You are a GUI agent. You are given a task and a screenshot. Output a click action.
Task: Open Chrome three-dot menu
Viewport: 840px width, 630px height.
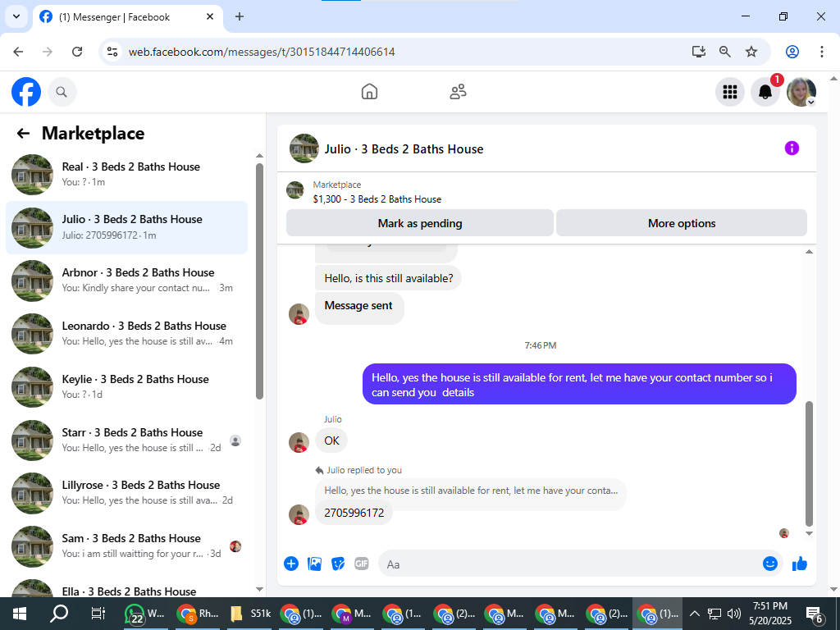822,52
